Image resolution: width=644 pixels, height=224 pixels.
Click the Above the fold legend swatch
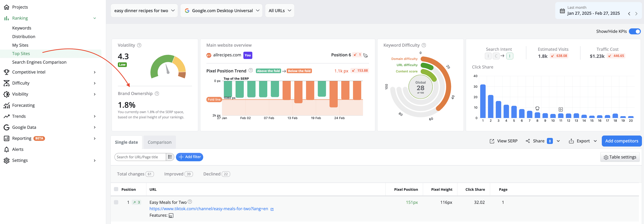click(x=268, y=71)
